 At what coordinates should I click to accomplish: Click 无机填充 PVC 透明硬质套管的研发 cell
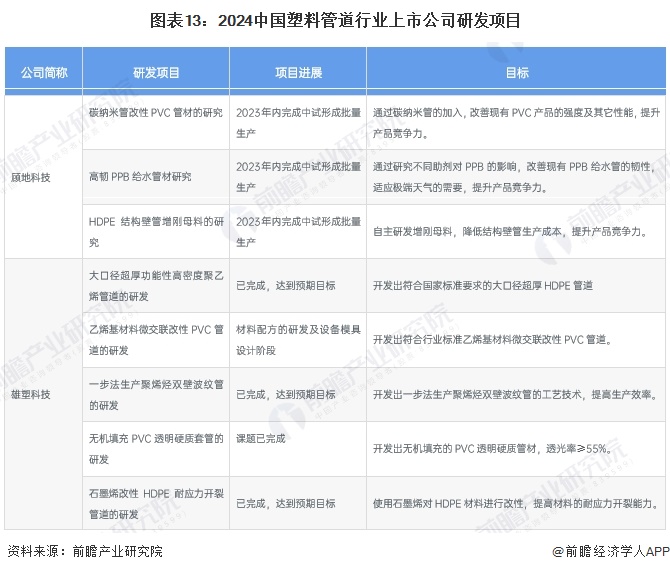(x=156, y=449)
